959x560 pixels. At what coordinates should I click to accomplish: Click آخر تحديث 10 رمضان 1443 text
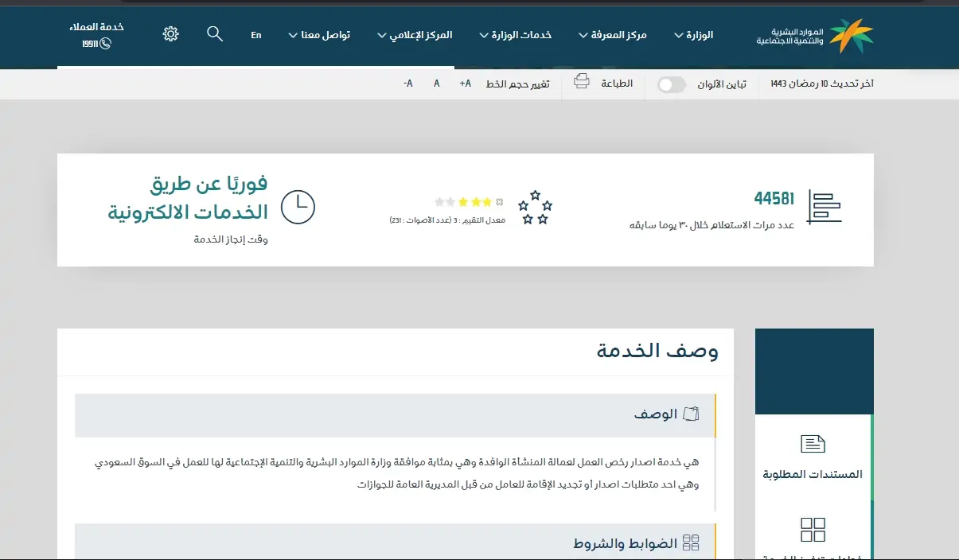(x=822, y=84)
